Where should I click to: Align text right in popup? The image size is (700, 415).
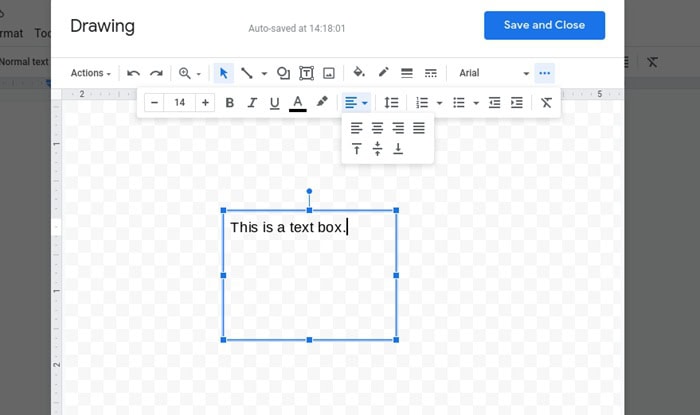(x=398, y=129)
